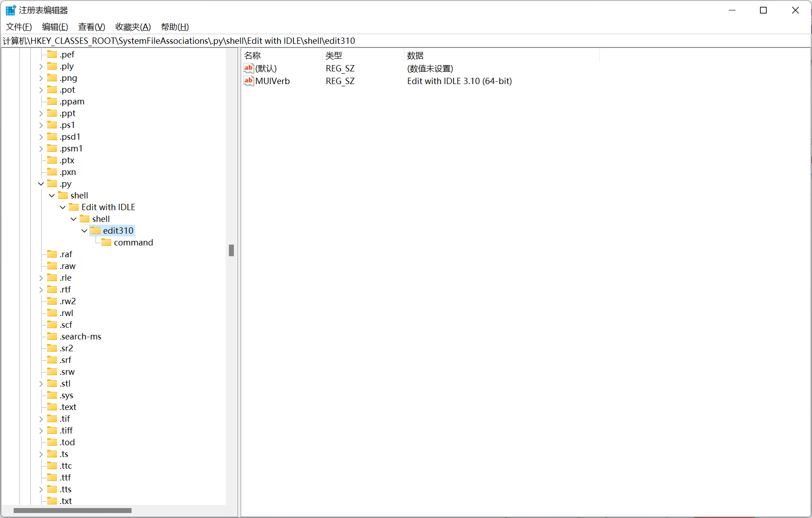
Task: Expand the .tiff tree node
Action: point(41,430)
